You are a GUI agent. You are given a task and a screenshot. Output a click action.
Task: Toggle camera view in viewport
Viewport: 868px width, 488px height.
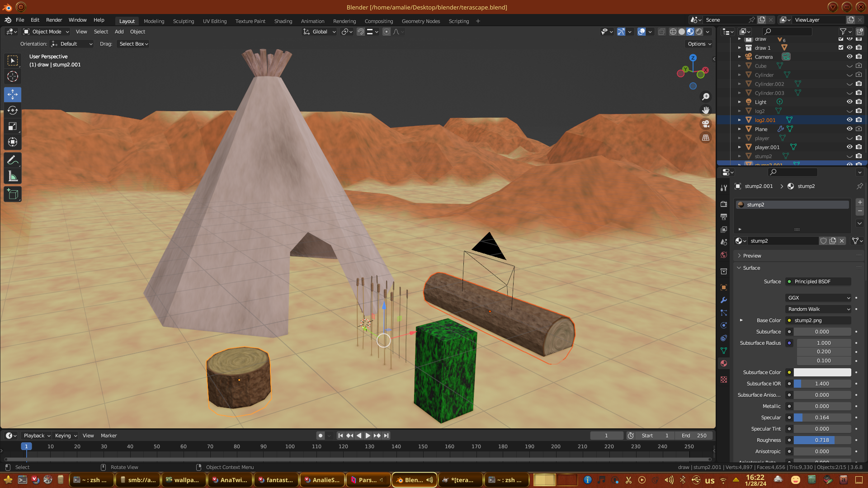click(x=705, y=124)
